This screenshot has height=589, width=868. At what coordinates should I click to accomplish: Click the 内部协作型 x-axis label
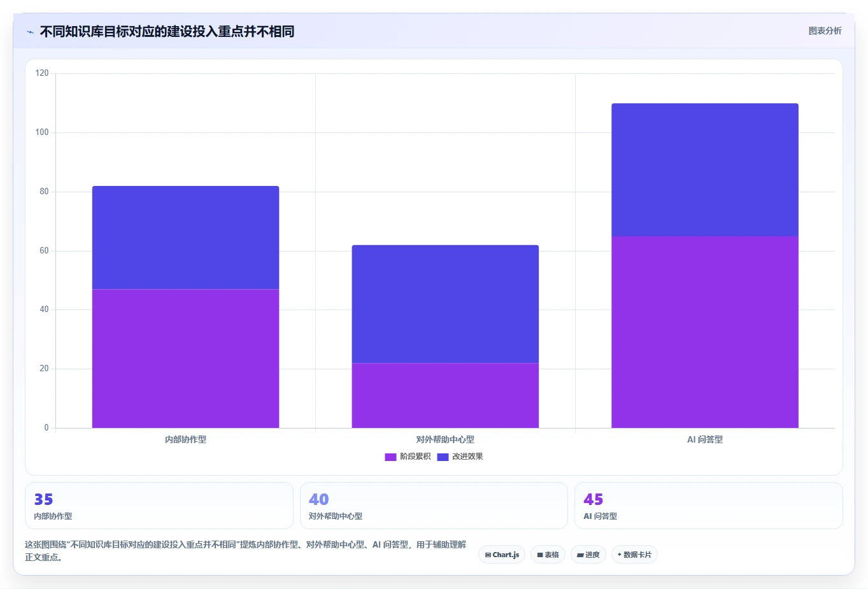coord(185,439)
